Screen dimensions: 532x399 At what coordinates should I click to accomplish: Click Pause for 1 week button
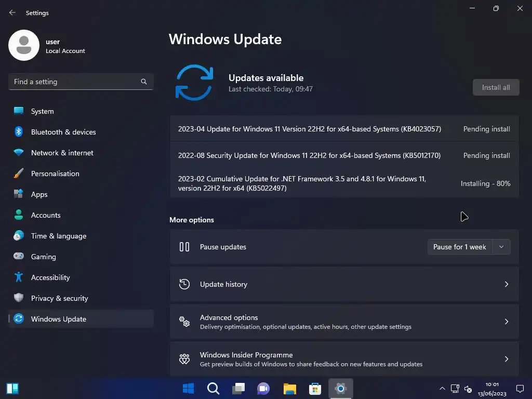coord(460,247)
